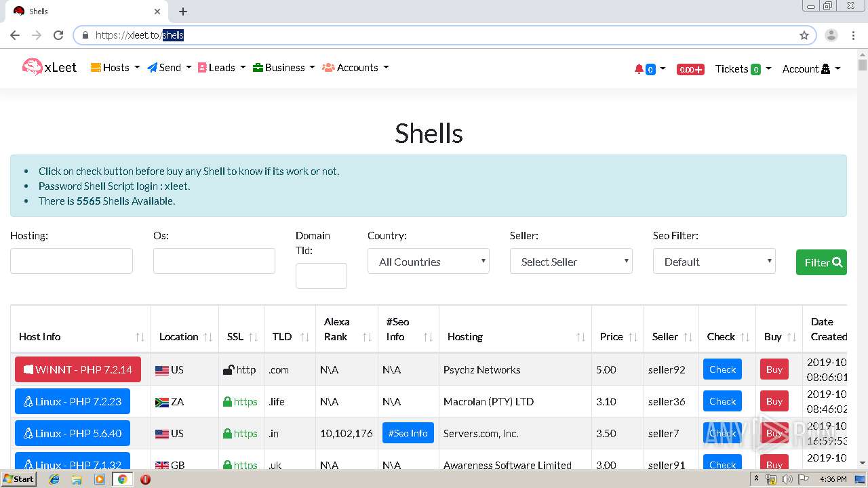The image size is (868, 488).
Task: Open File Explorer from taskbar
Action: point(77,479)
